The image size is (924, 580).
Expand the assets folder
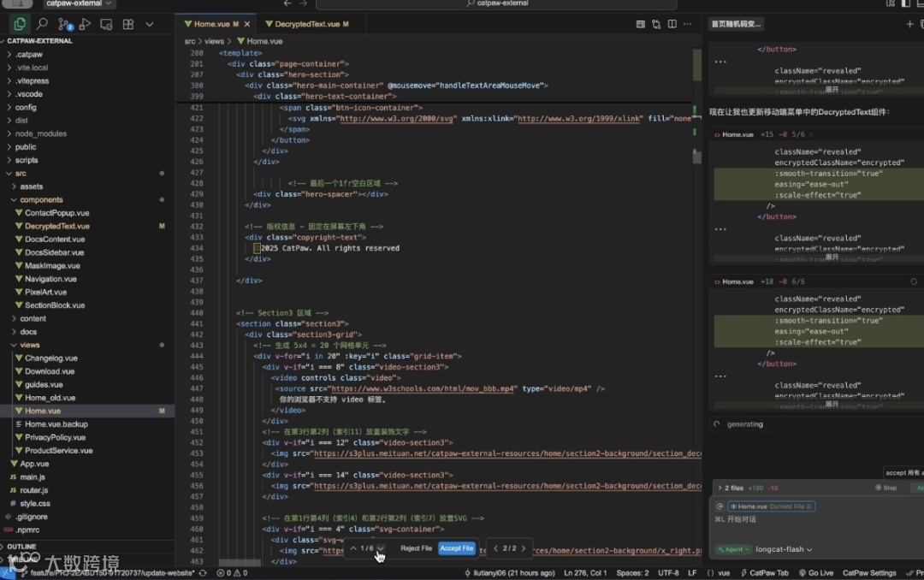[x=32, y=186]
